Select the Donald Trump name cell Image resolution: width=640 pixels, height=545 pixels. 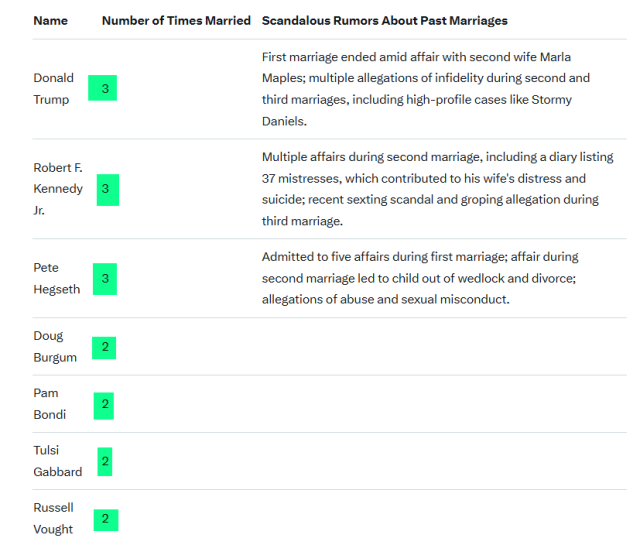53,88
